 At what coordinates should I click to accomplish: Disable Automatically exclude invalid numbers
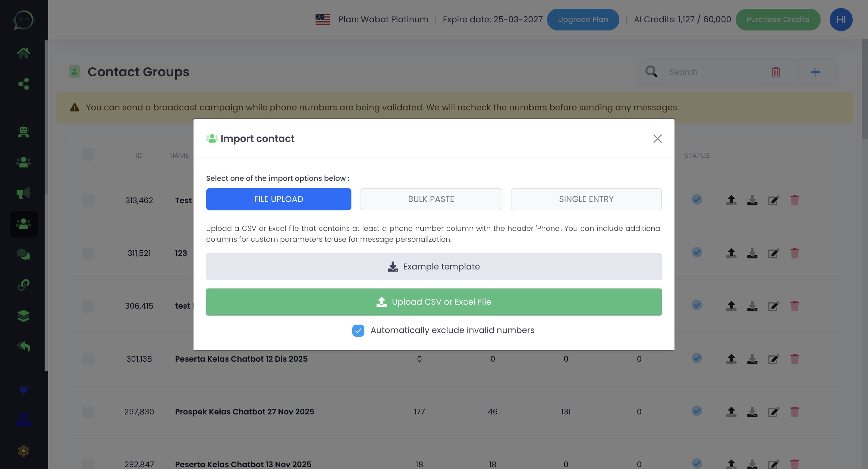[358, 331]
